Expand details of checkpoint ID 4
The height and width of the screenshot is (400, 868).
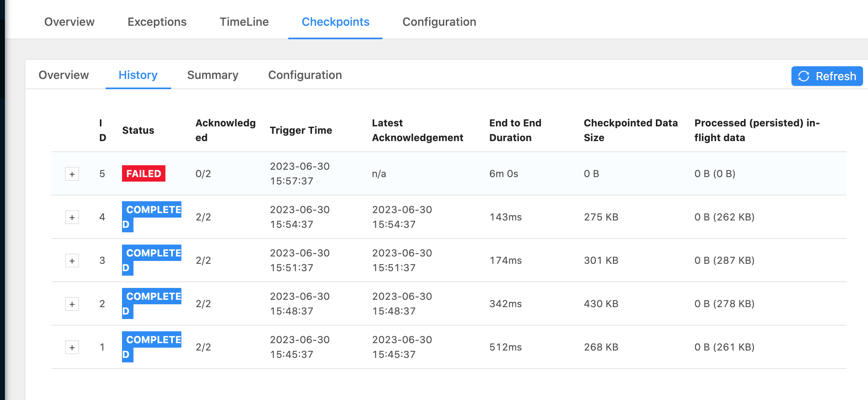click(x=72, y=218)
